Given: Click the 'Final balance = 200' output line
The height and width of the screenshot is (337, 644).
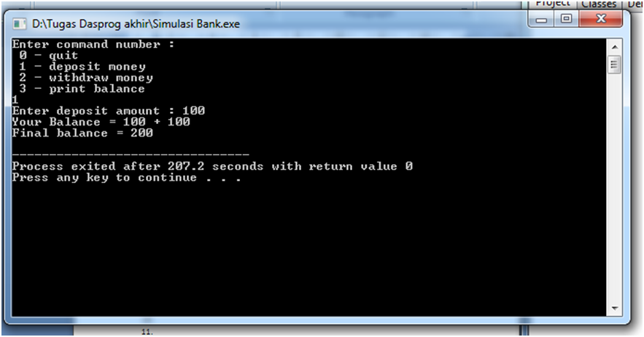Looking at the screenshot, I should coord(82,133).
